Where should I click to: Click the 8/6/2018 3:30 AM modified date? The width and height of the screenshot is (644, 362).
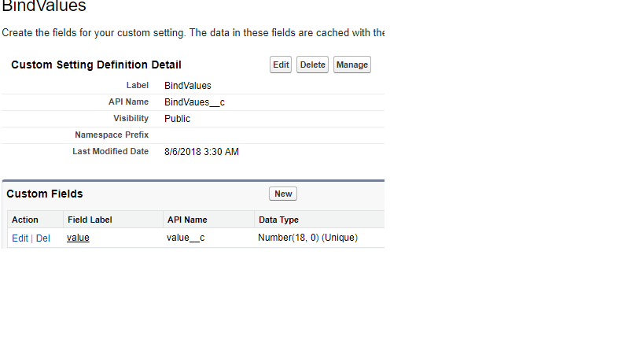201,151
